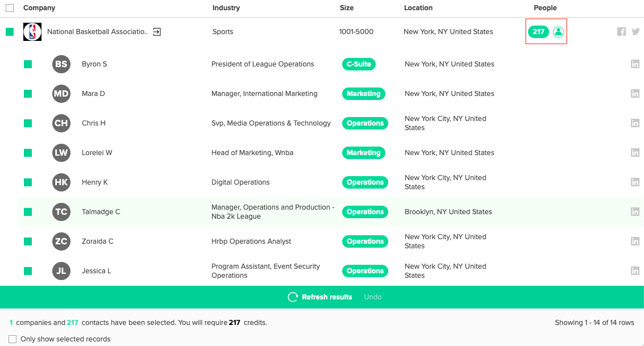The image size is (644, 346).
Task: Sort by the Industry column header
Action: point(226,8)
